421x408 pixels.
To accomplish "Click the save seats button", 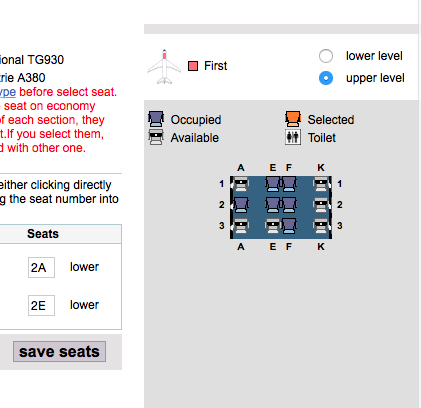I will pyautogui.click(x=59, y=351).
